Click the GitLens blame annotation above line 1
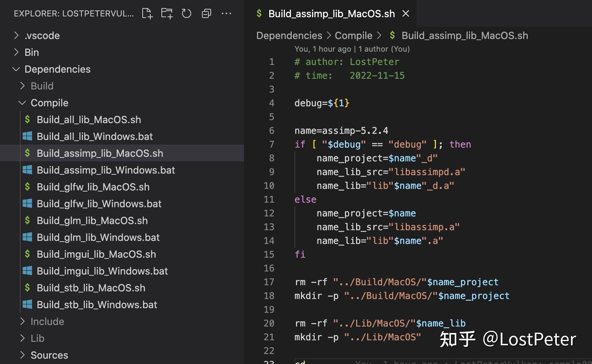The image size is (592, 364). pyautogui.click(x=352, y=49)
